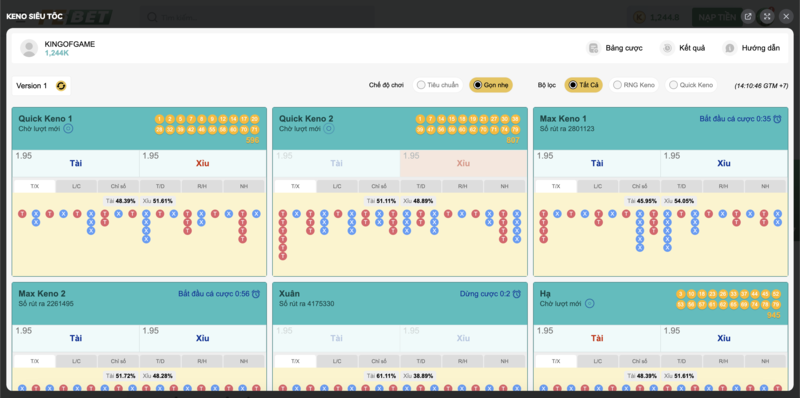
Task: Click Xuân countdown clock icon
Action: tap(517, 294)
